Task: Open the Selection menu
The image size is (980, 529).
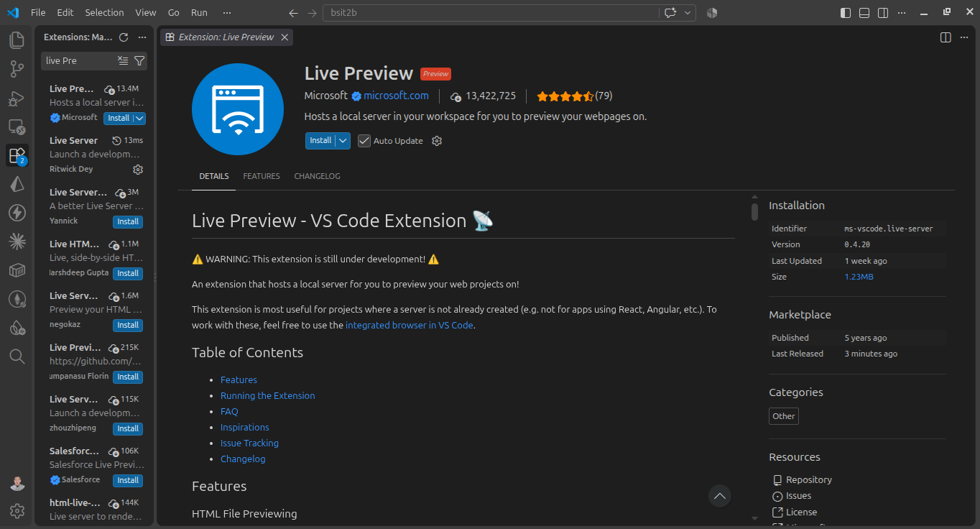Action: pos(104,13)
